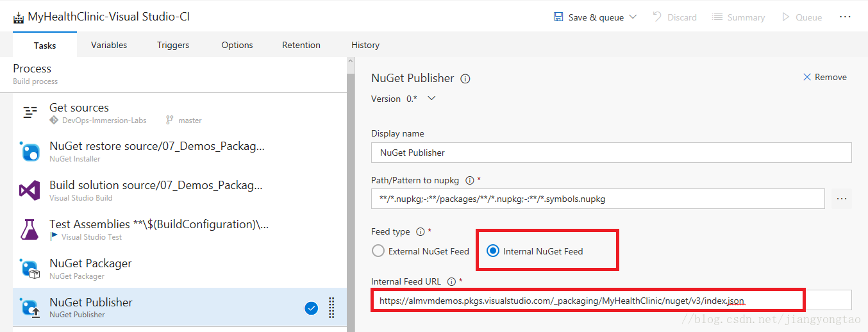Switch to the Variables tab
The height and width of the screenshot is (332, 868).
click(109, 45)
